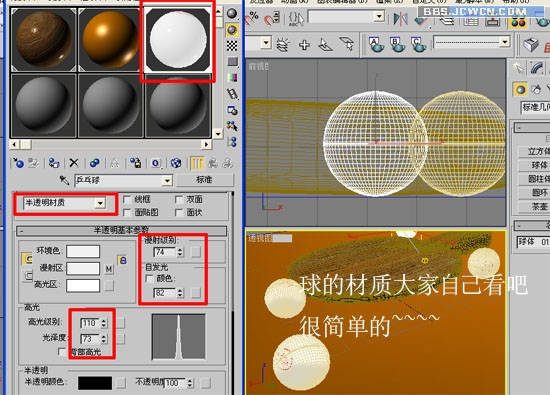This screenshot has width=550, height=395.
Task: Click the mirror tool icon
Action: pyautogui.click(x=400, y=19)
